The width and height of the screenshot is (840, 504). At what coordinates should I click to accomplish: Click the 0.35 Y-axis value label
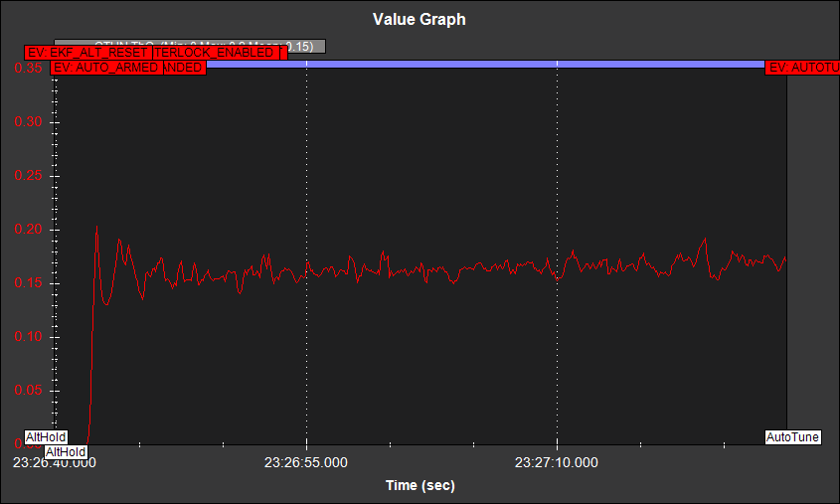(30, 69)
